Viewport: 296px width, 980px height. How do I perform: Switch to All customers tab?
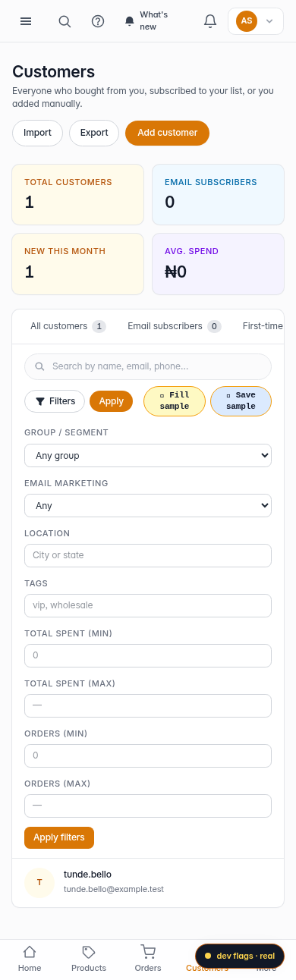pos(68,326)
